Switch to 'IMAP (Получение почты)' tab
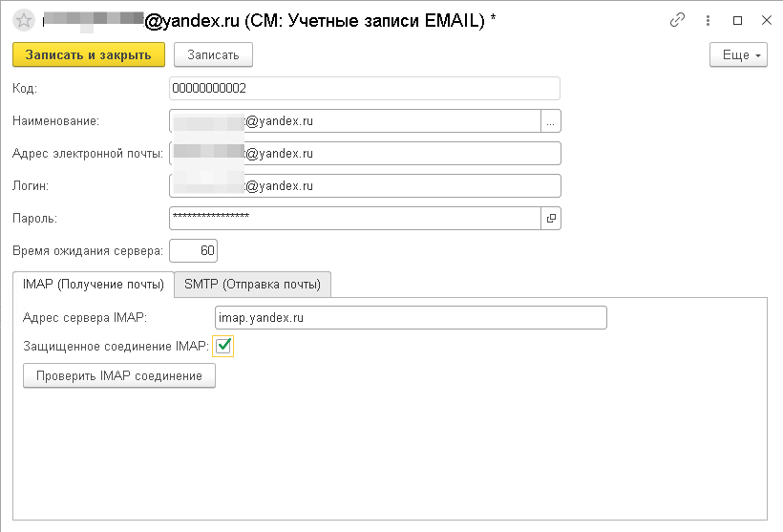Viewport: 783px width, 532px height. coord(94,285)
